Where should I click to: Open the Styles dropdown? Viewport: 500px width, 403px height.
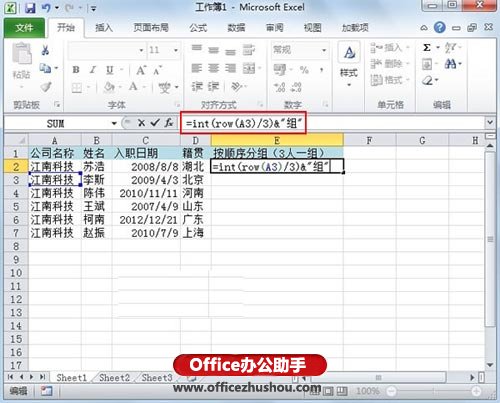point(349,85)
